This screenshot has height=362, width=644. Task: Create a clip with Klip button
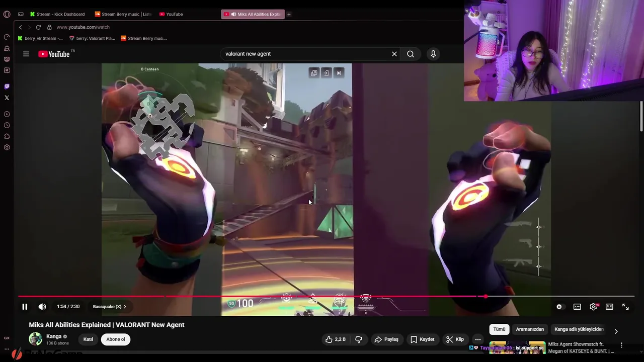[455, 339]
